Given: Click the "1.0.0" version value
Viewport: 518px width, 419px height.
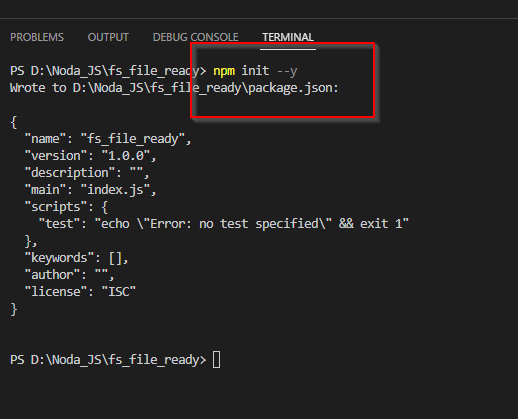Looking at the screenshot, I should (x=126, y=156).
